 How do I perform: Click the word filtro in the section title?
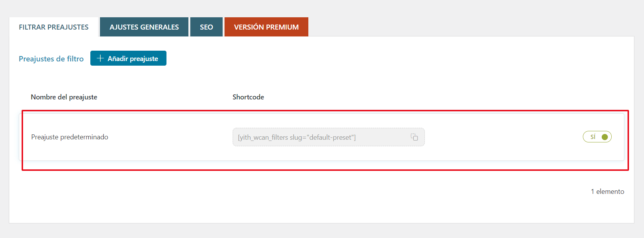click(75, 59)
